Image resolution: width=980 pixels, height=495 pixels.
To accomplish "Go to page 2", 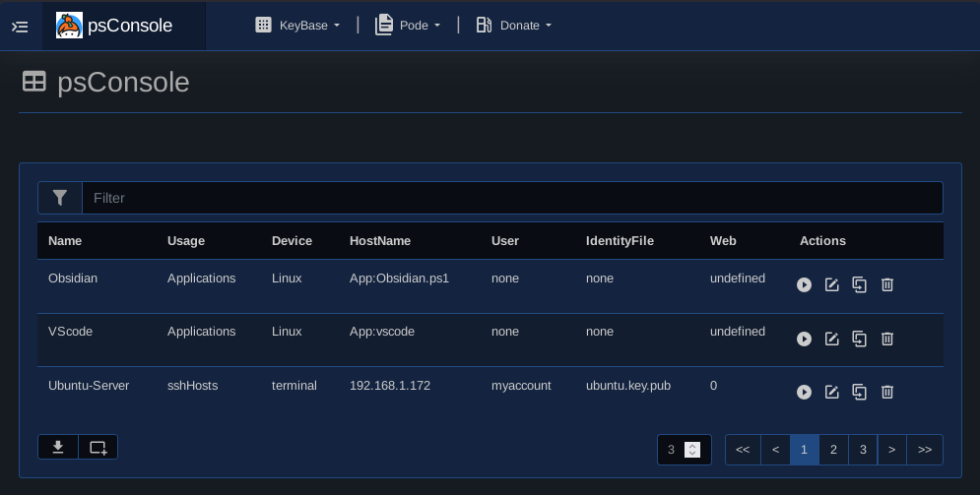I will [x=833, y=450].
